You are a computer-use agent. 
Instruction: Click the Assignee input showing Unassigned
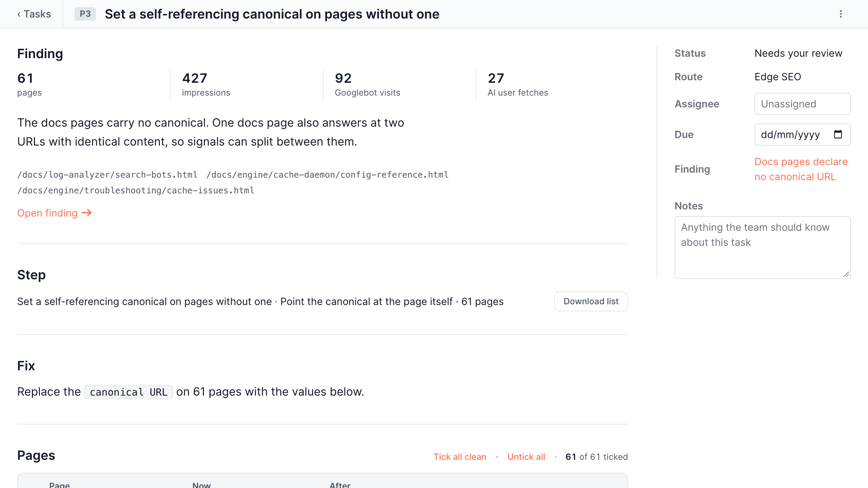(802, 104)
